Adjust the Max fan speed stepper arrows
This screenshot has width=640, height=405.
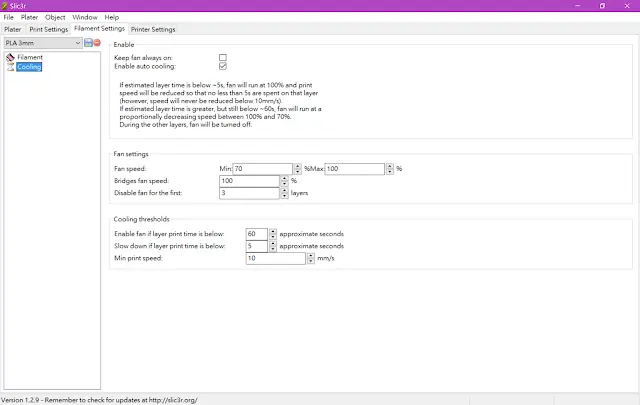[390, 169]
